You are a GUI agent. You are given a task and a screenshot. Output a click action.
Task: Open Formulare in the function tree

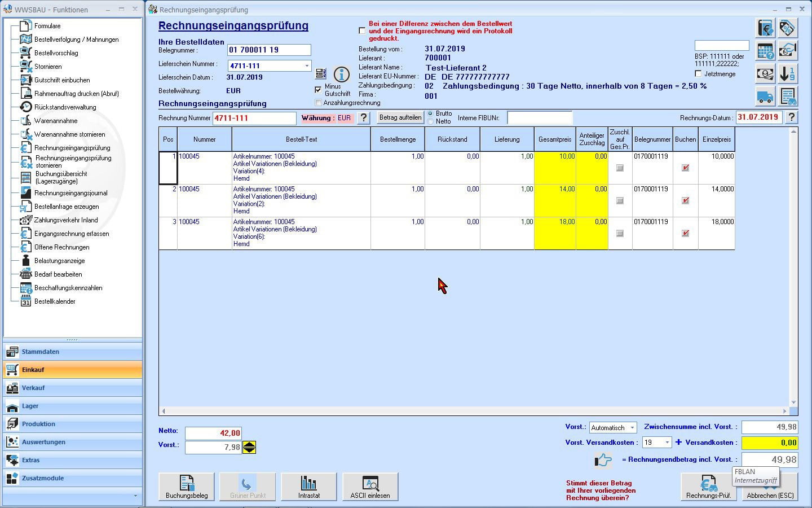(x=47, y=26)
